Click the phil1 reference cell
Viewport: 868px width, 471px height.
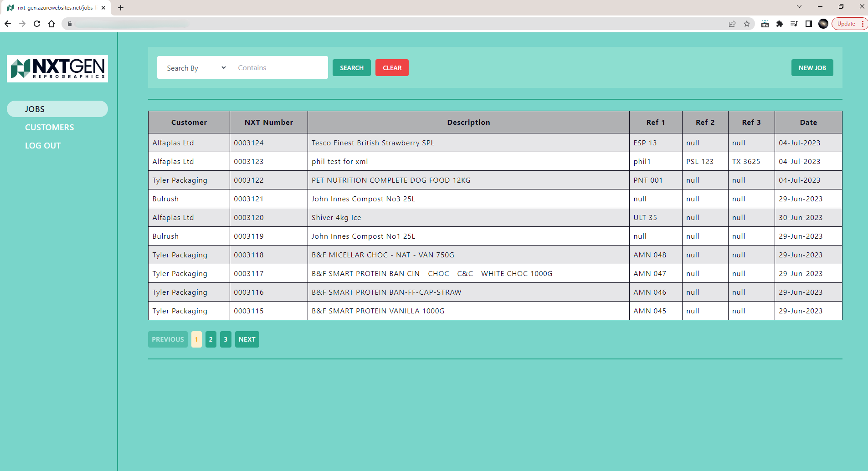click(656, 162)
